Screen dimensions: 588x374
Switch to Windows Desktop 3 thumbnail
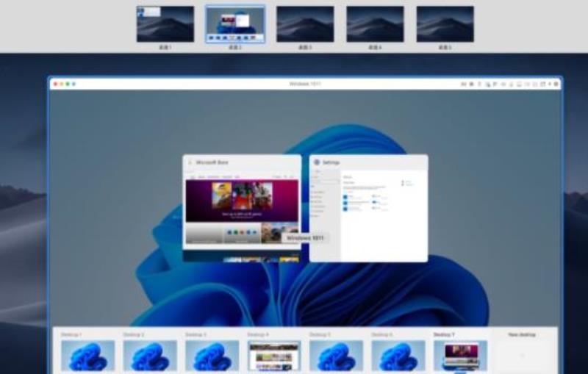click(212, 355)
